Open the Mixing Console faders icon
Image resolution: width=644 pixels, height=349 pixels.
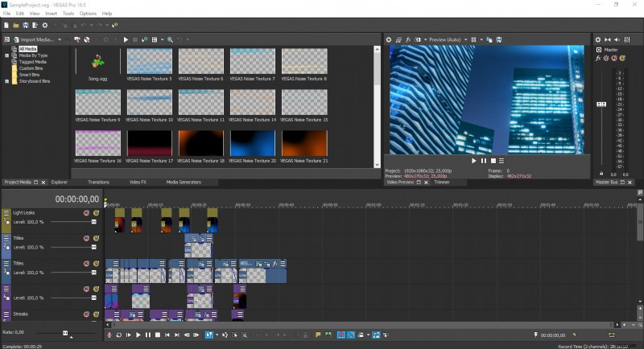pos(627,39)
